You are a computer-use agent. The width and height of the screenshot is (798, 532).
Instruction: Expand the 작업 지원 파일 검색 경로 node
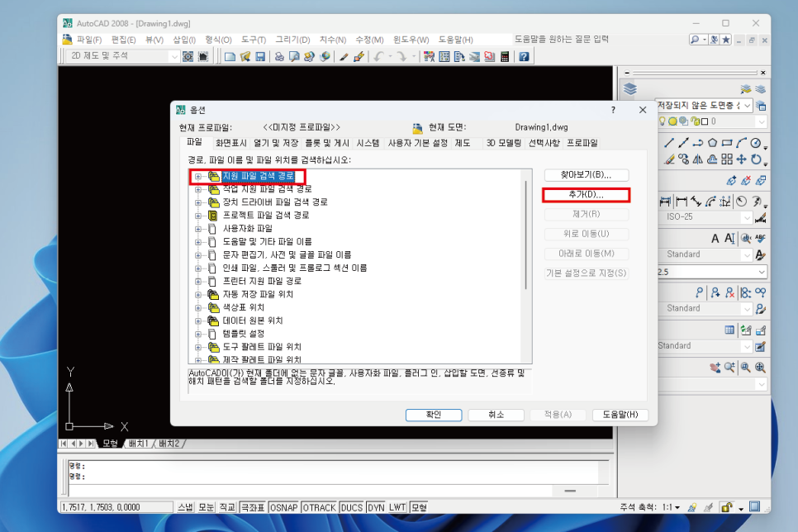click(198, 189)
